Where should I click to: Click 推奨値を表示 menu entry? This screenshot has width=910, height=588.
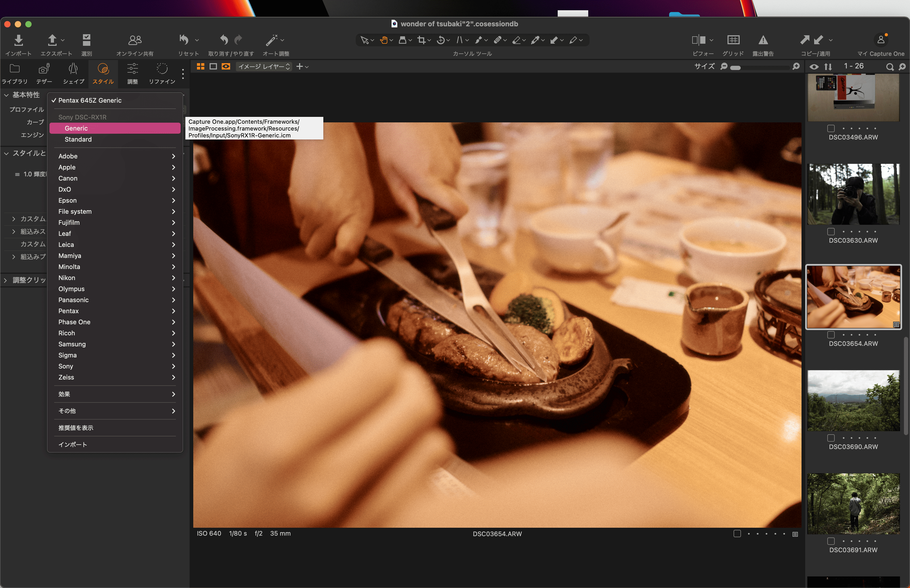point(115,428)
